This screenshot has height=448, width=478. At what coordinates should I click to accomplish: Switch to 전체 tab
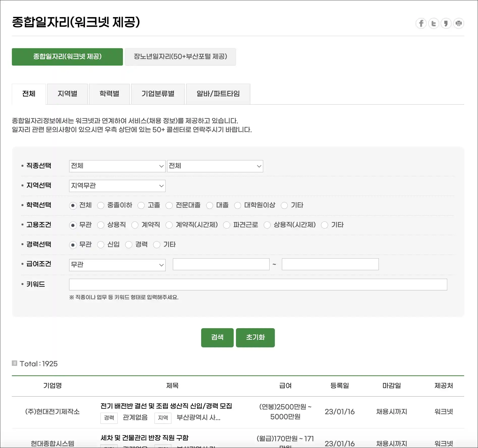click(29, 94)
